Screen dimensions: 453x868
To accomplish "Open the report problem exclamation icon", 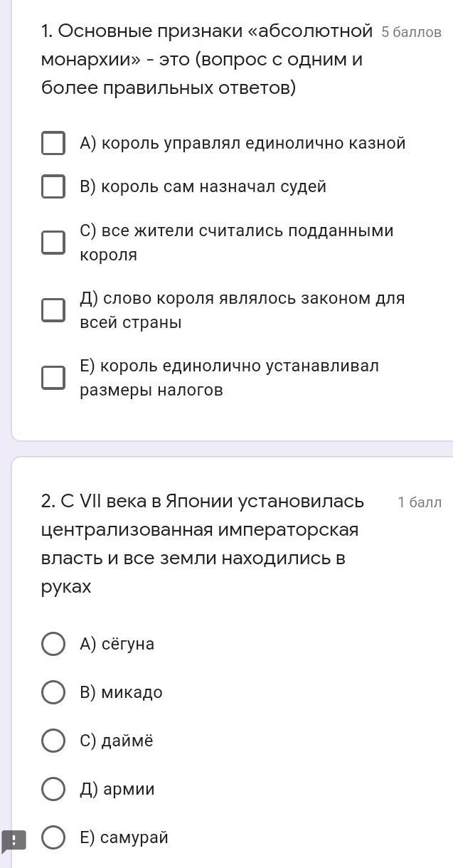I will [x=14, y=841].
